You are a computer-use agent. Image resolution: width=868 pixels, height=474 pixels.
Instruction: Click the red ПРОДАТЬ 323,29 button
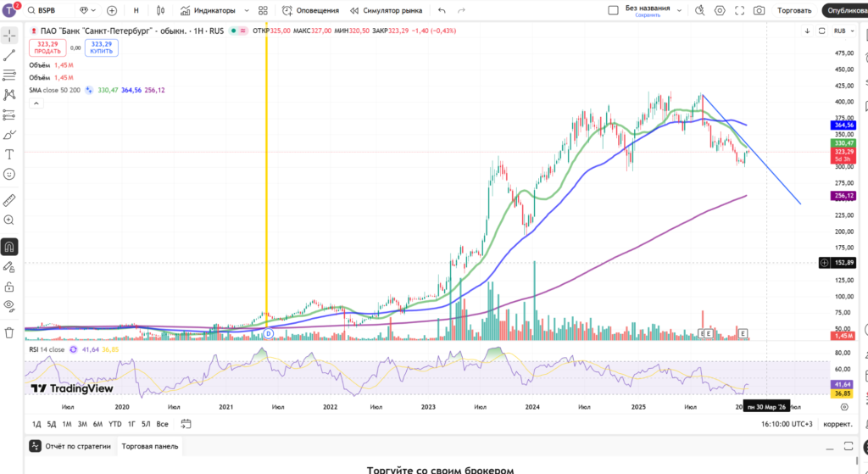47,47
